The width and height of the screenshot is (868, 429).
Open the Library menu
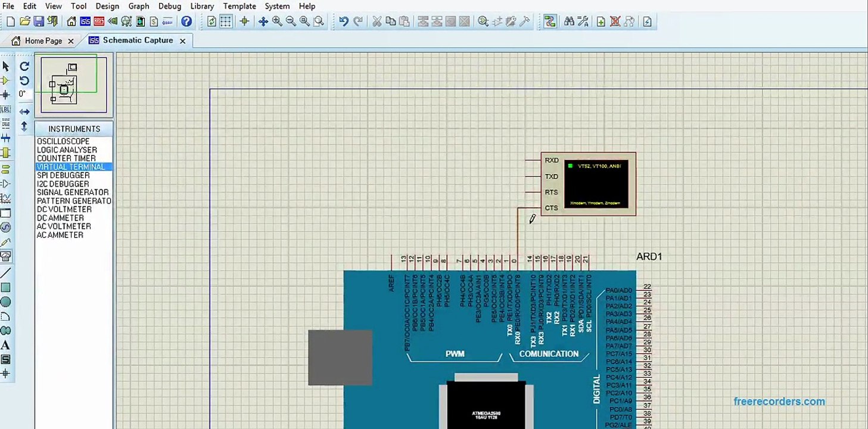click(x=202, y=6)
